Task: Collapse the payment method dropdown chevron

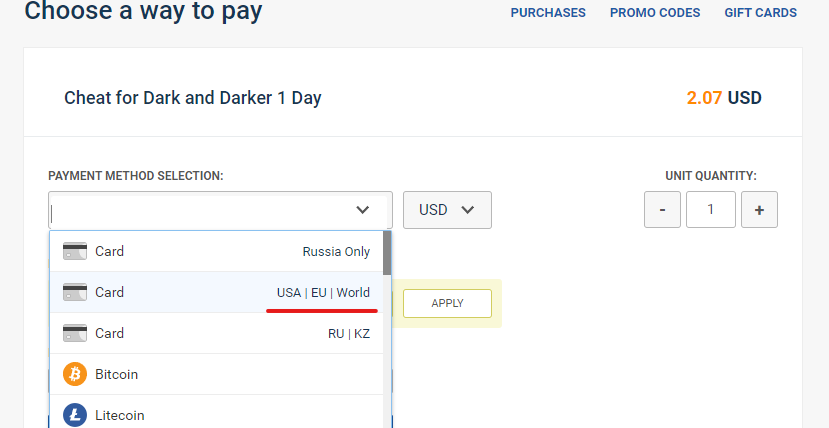Action: (362, 210)
